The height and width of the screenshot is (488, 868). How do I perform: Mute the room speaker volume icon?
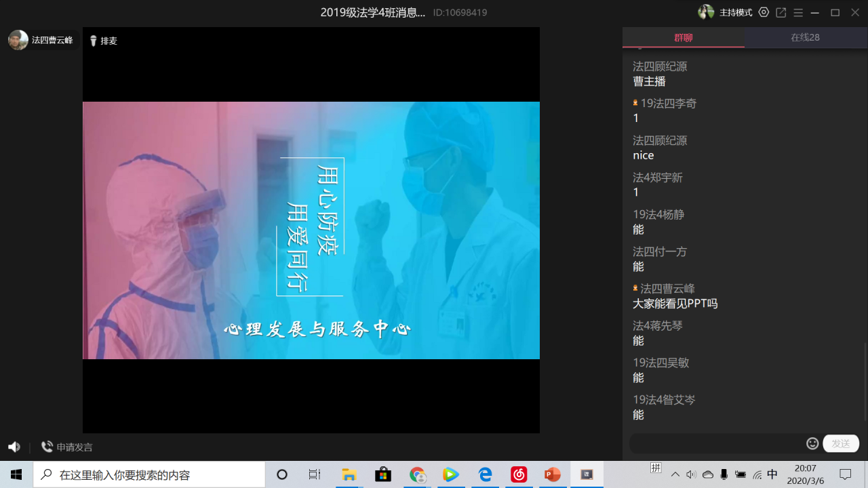tap(14, 447)
